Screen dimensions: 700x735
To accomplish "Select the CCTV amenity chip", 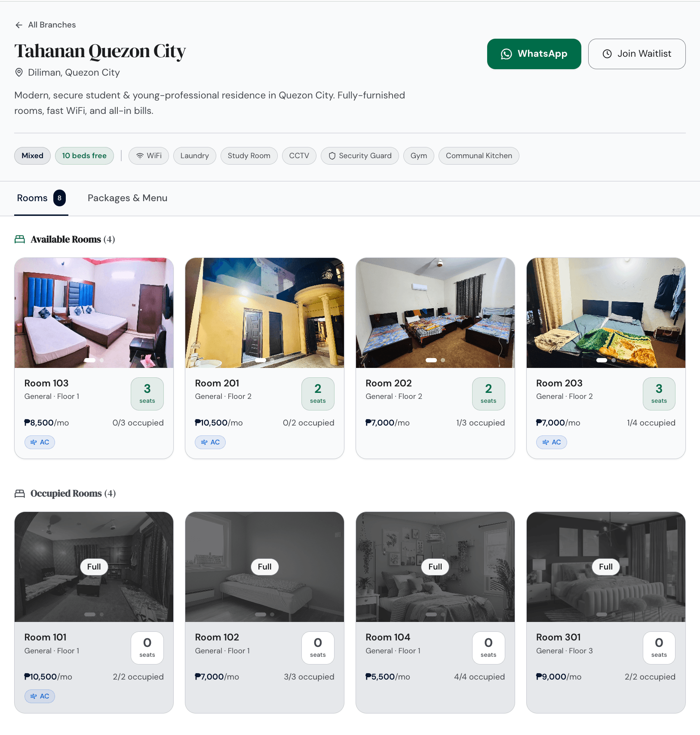I will (299, 156).
